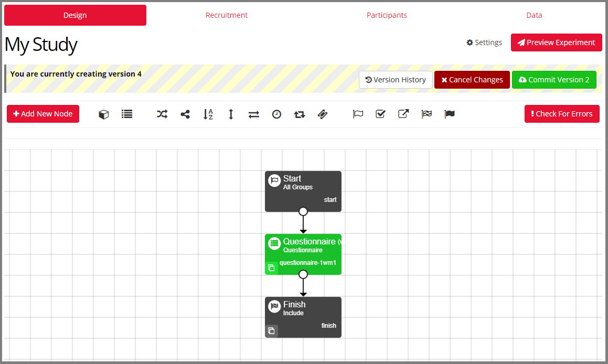Viewport: 608px width, 364px height.
Task: Open Version History
Action: click(x=396, y=80)
